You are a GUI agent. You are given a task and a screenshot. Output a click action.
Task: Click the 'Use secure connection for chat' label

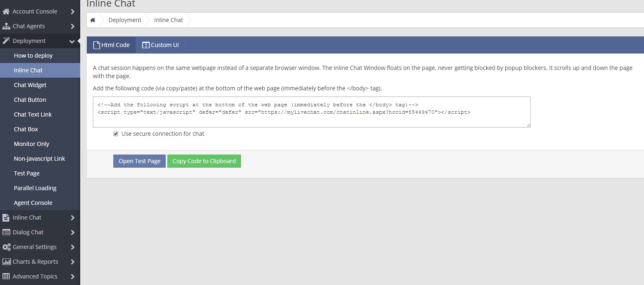point(163,134)
